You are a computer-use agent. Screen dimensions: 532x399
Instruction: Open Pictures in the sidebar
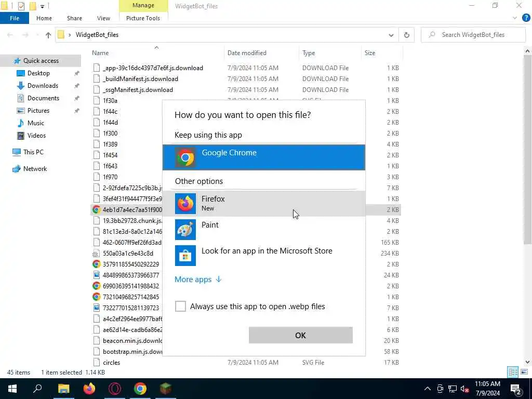click(x=38, y=111)
